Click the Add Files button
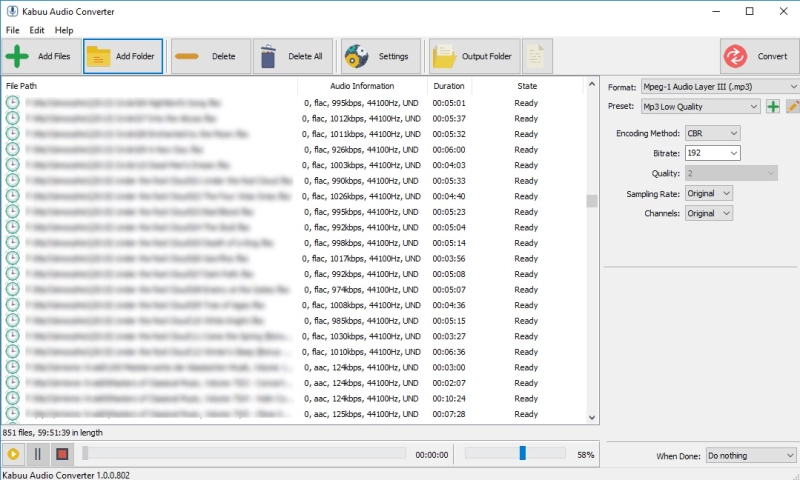This screenshot has width=800, height=480. [41, 56]
